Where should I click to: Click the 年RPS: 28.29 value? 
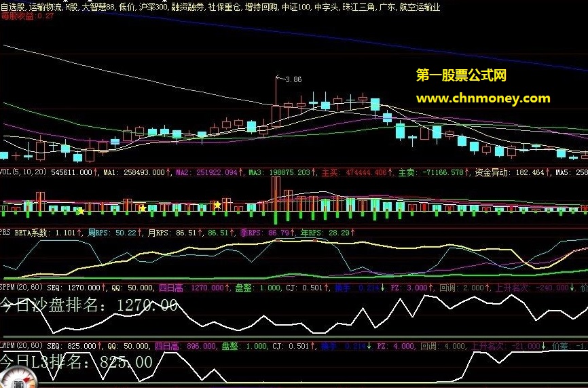(325, 233)
